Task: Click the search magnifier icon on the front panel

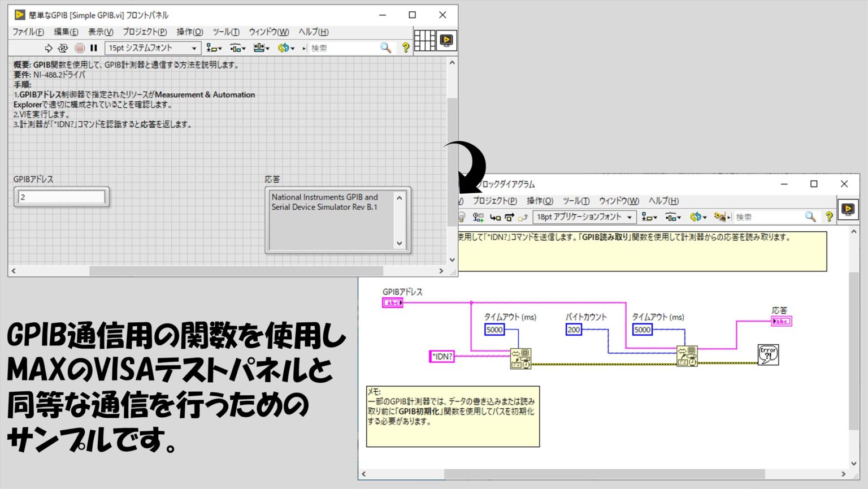Action: 385,48
